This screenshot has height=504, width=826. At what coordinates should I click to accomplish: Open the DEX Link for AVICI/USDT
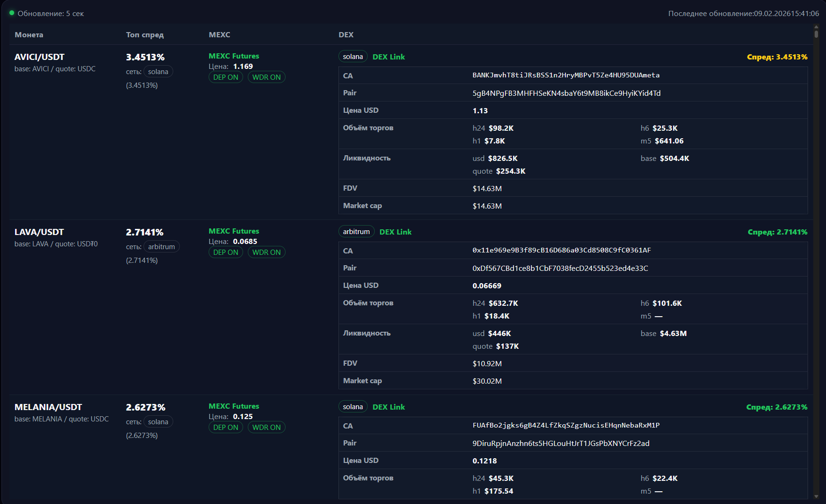coord(388,57)
